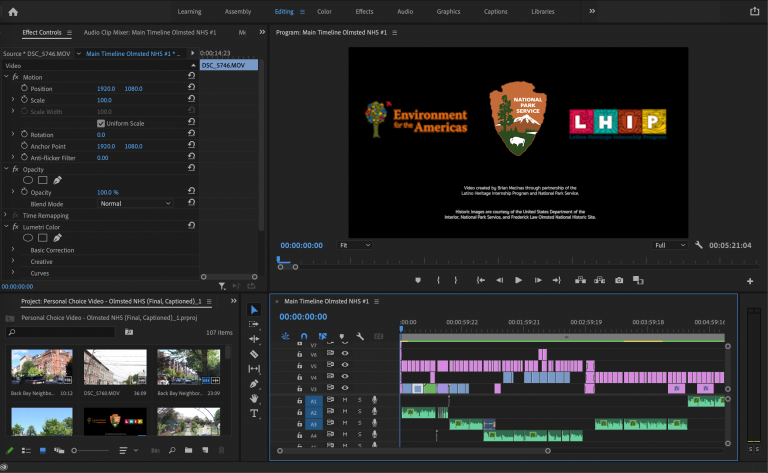
Task: Open Comparison View in Program Monitor
Action: coord(638,280)
